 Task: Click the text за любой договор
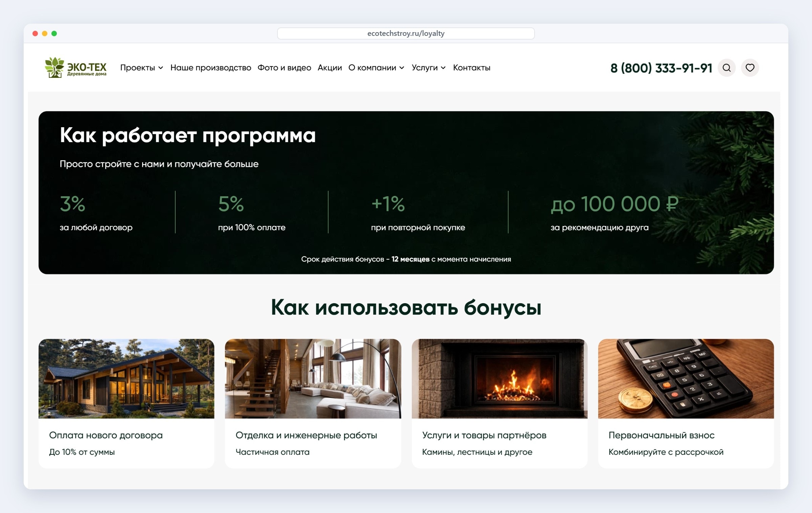[96, 227]
